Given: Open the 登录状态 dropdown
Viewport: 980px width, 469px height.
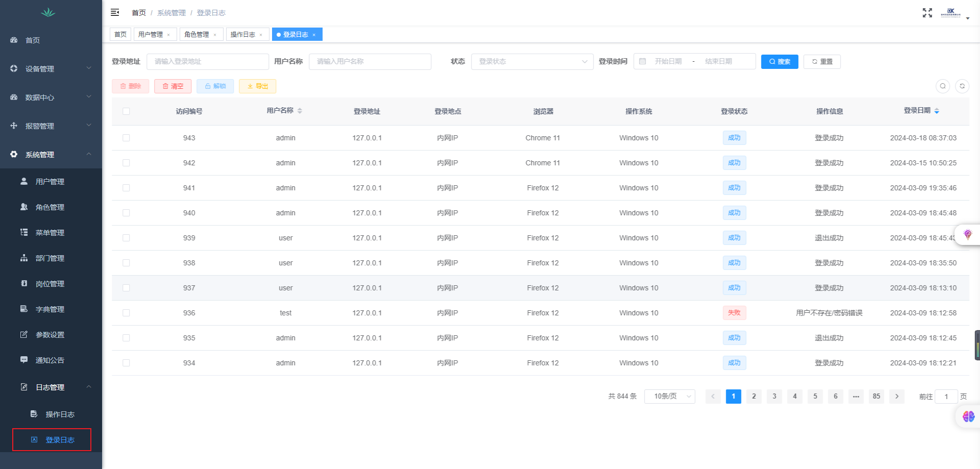Looking at the screenshot, I should pyautogui.click(x=532, y=61).
